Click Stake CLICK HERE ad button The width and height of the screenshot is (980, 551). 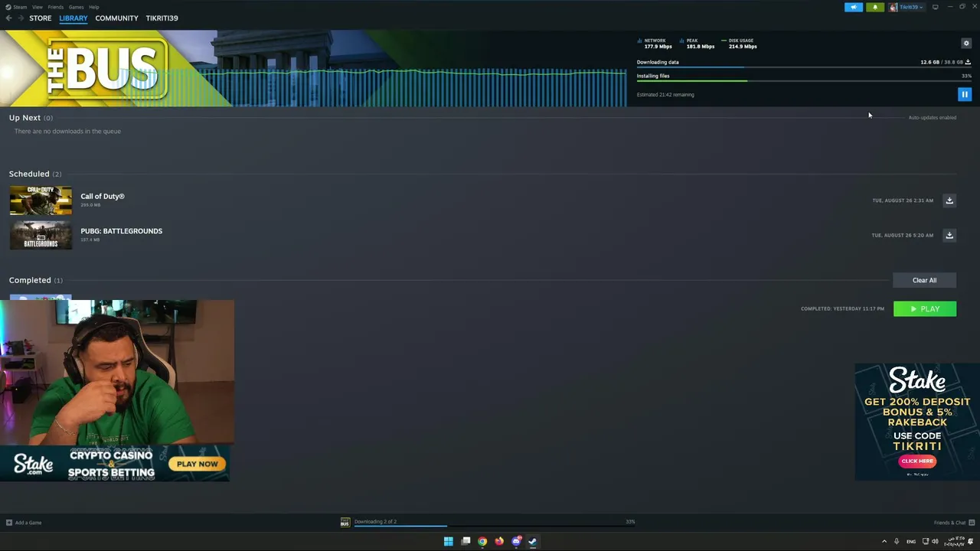[x=917, y=461]
